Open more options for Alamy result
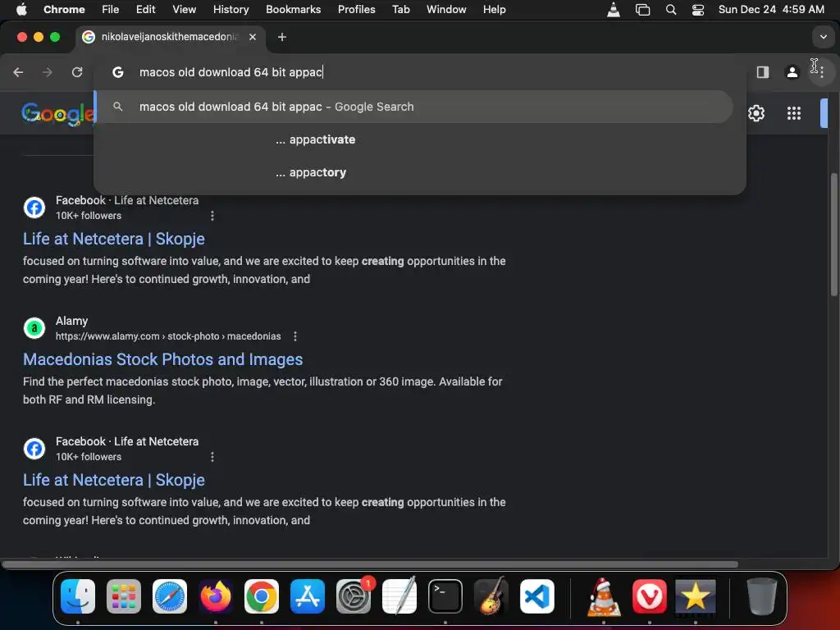This screenshot has height=630, width=840. pyautogui.click(x=295, y=336)
